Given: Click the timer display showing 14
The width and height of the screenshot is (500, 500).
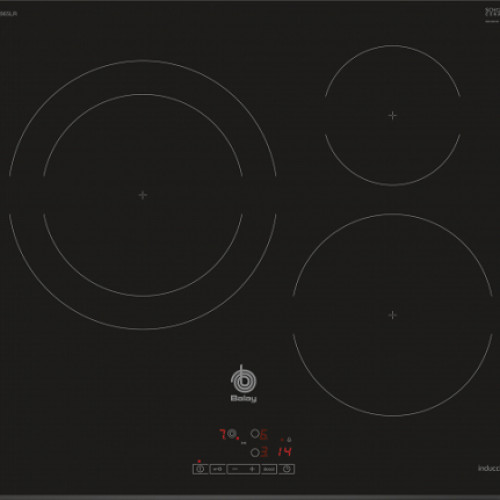Looking at the screenshot, I should 285,452.
